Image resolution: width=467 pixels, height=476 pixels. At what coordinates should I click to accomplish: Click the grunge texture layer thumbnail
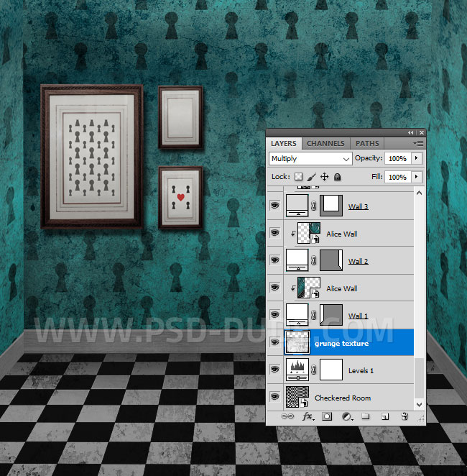(297, 342)
